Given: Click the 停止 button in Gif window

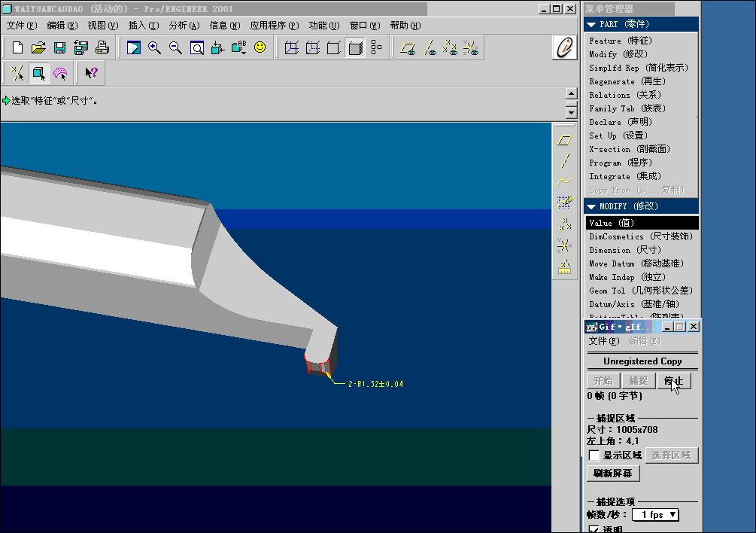Looking at the screenshot, I should [673, 381].
